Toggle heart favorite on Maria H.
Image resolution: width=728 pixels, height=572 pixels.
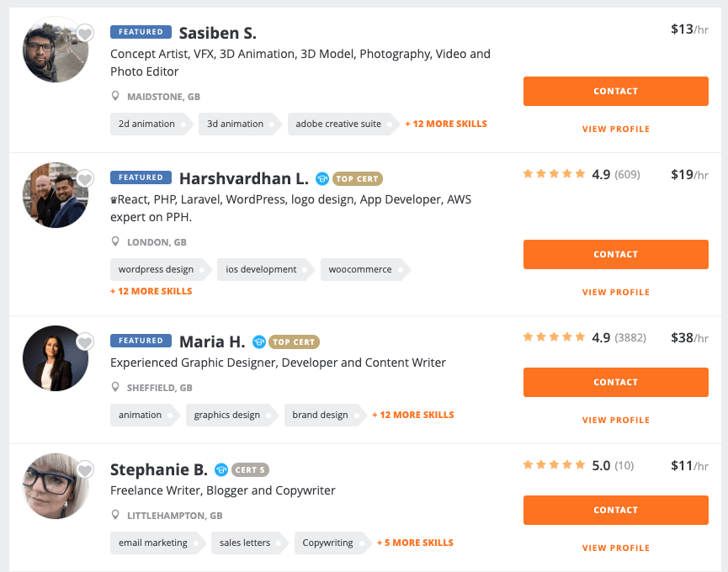(85, 342)
